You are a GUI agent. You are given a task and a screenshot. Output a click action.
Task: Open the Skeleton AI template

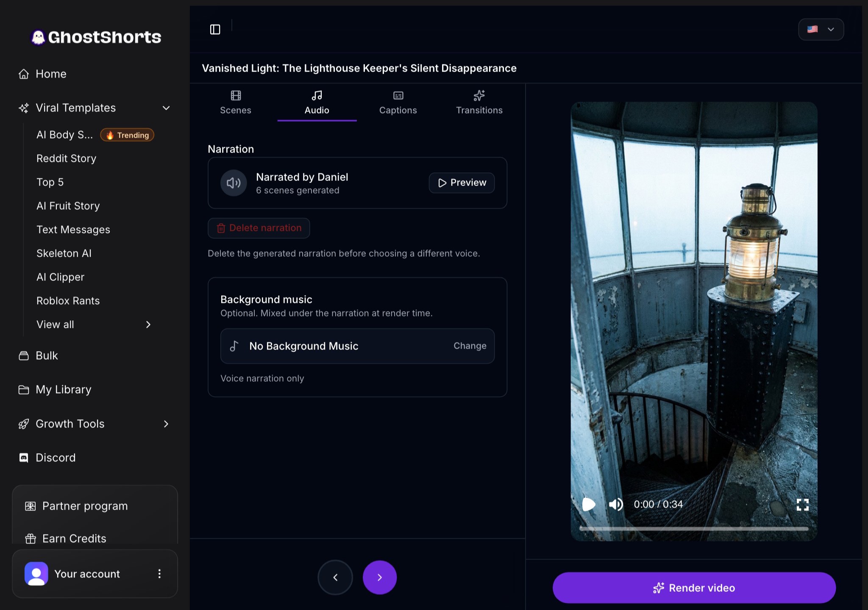(x=64, y=253)
